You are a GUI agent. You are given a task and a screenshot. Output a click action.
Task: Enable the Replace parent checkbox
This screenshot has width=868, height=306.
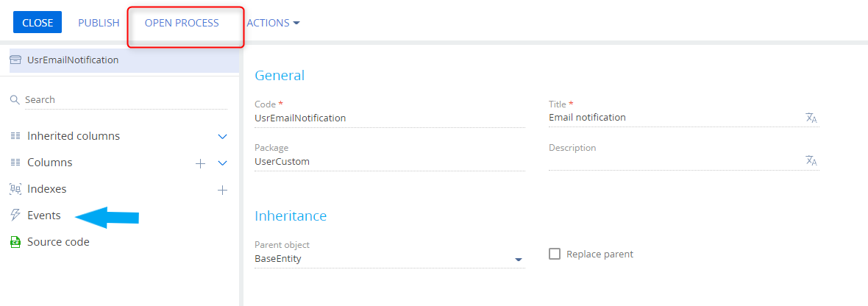click(x=555, y=254)
